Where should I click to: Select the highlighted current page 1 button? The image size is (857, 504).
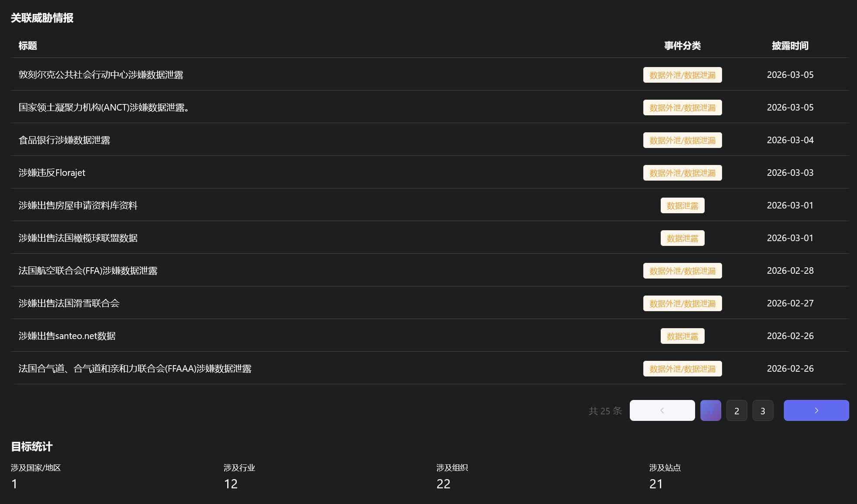pyautogui.click(x=710, y=410)
